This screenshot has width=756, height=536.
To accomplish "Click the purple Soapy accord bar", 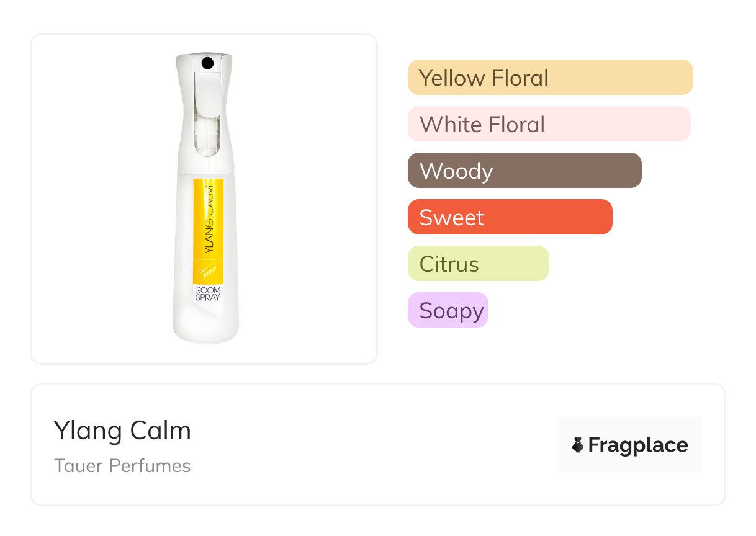I will (448, 310).
